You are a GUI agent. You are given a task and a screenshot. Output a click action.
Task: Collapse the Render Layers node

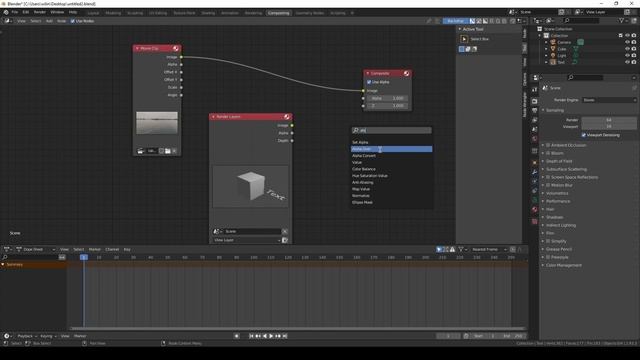click(x=213, y=117)
